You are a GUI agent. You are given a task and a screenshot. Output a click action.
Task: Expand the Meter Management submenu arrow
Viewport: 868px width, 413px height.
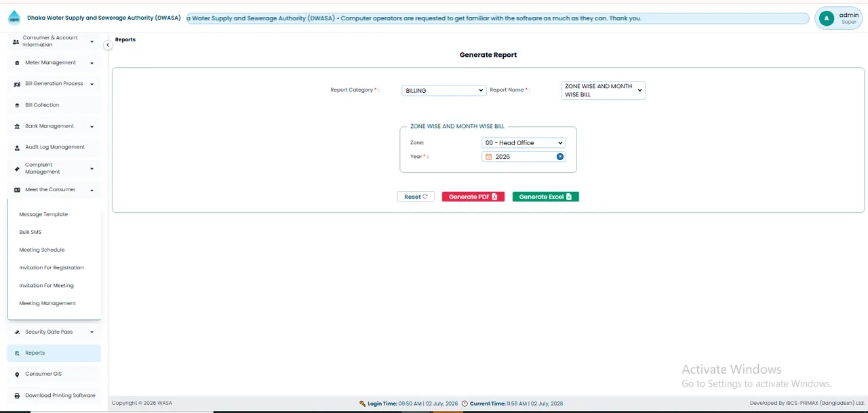click(92, 63)
